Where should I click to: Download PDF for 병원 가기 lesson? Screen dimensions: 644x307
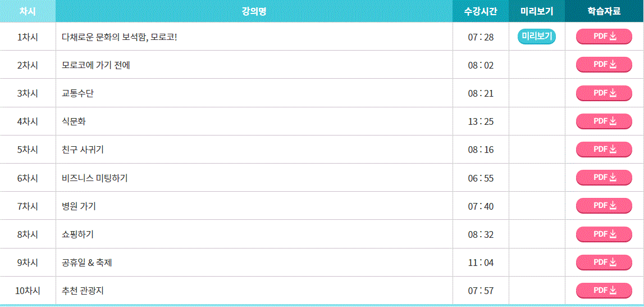(604, 205)
